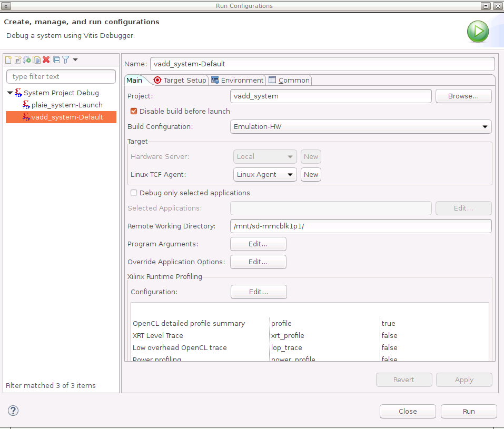504x429 pixels.
Task: Switch to the Environment tab
Action: [x=238, y=80]
